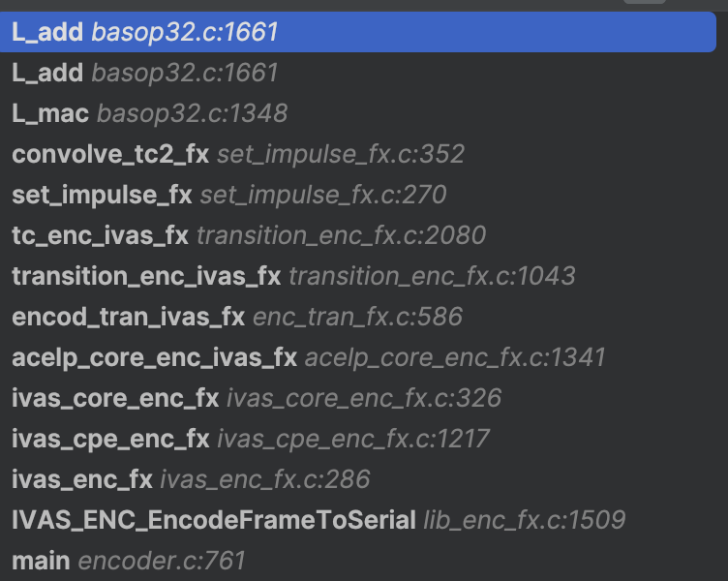Jump to the L_mac stack frame
The height and width of the screenshot is (581, 728).
click(50, 113)
